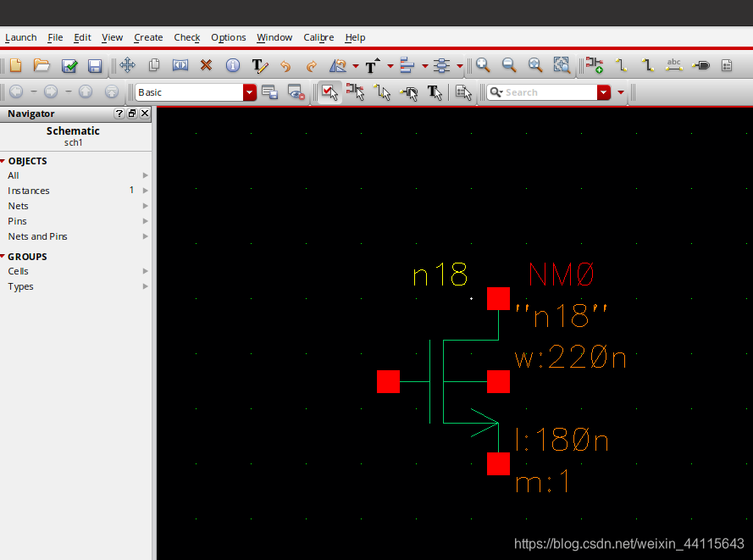This screenshot has width=753, height=560.
Task: Click the Create narrow Wire icon
Action: coord(622,65)
